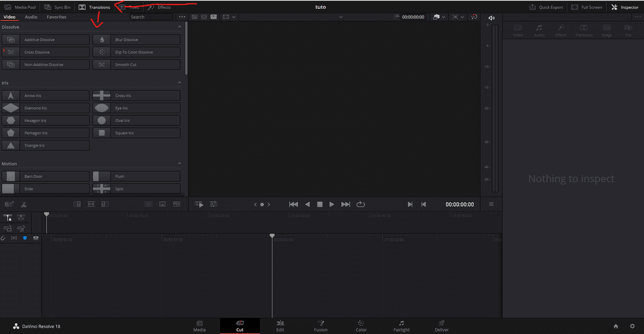Open the Favorites tab
This screenshot has width=644, height=334.
coord(56,17)
